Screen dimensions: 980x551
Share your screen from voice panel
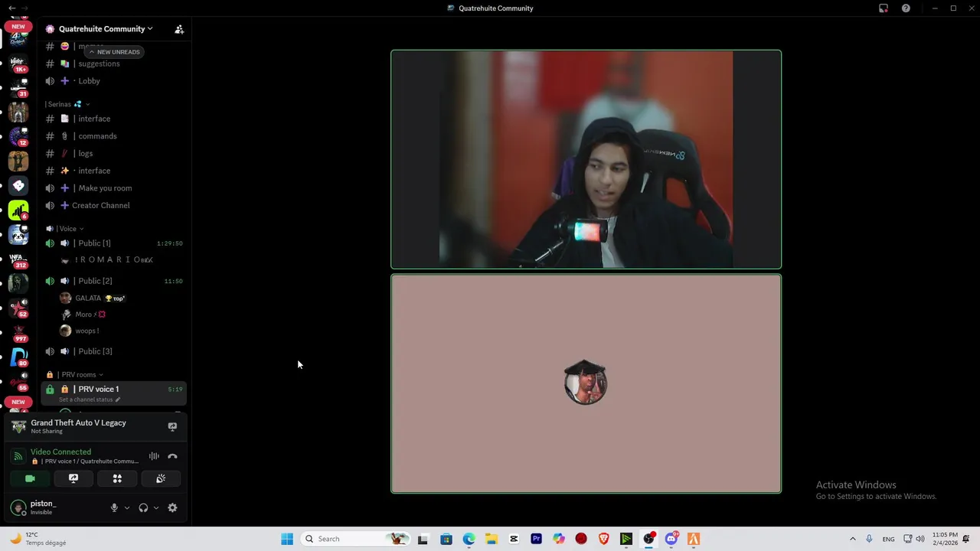pyautogui.click(x=73, y=478)
